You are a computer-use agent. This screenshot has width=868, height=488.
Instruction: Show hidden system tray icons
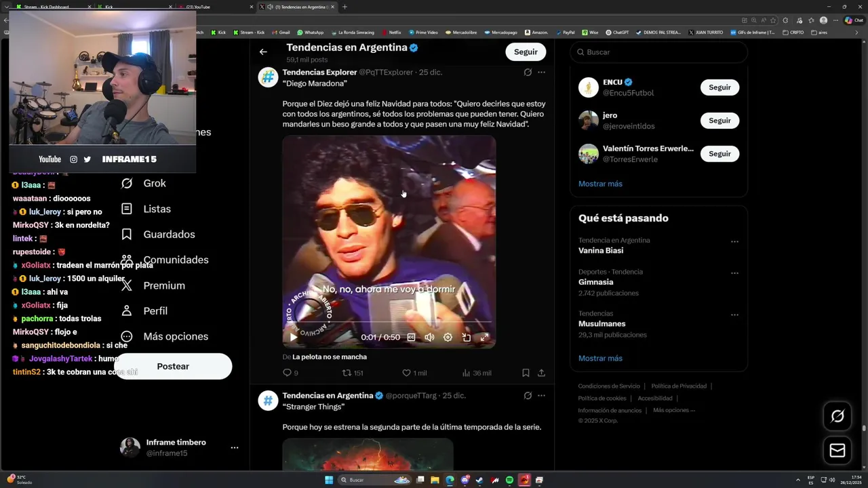[798, 480]
